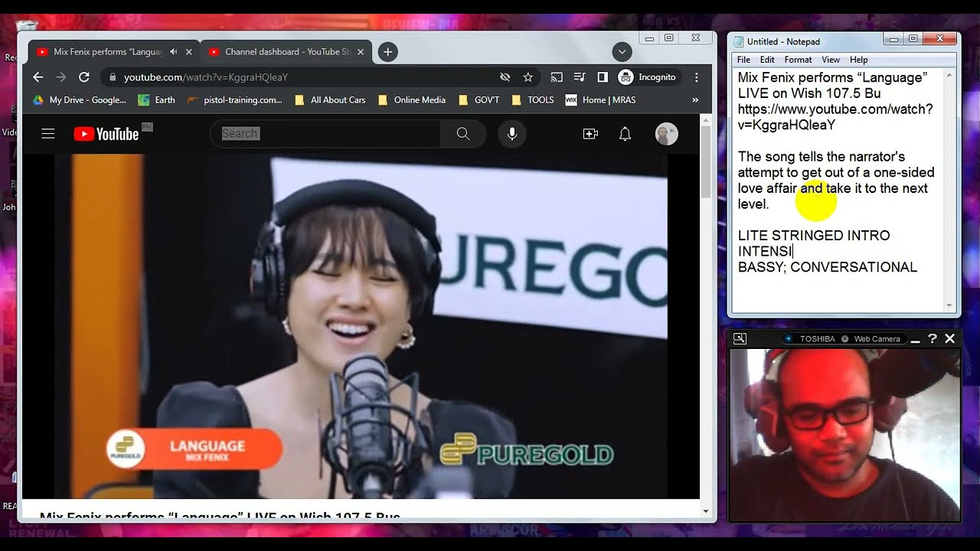This screenshot has height=551, width=980.
Task: Open a new Chrome tab
Action: click(388, 52)
